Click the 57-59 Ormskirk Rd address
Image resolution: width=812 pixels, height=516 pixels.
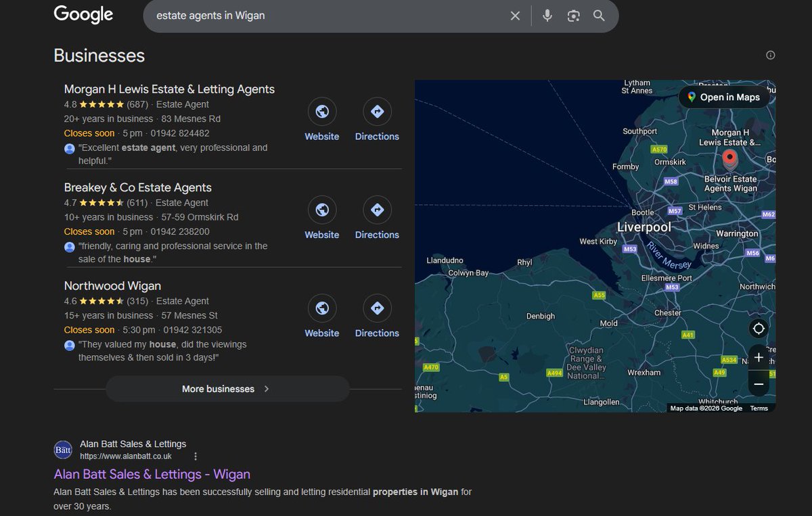point(200,218)
